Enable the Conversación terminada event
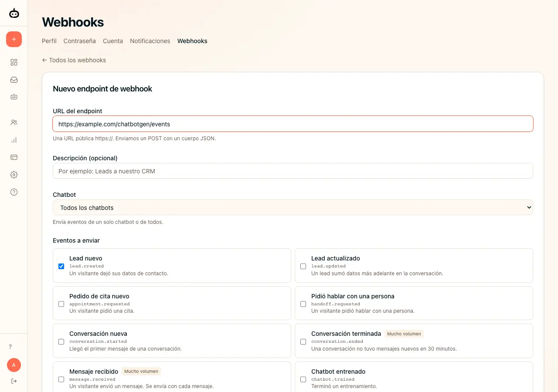The height and width of the screenshot is (392, 558). coord(303,342)
